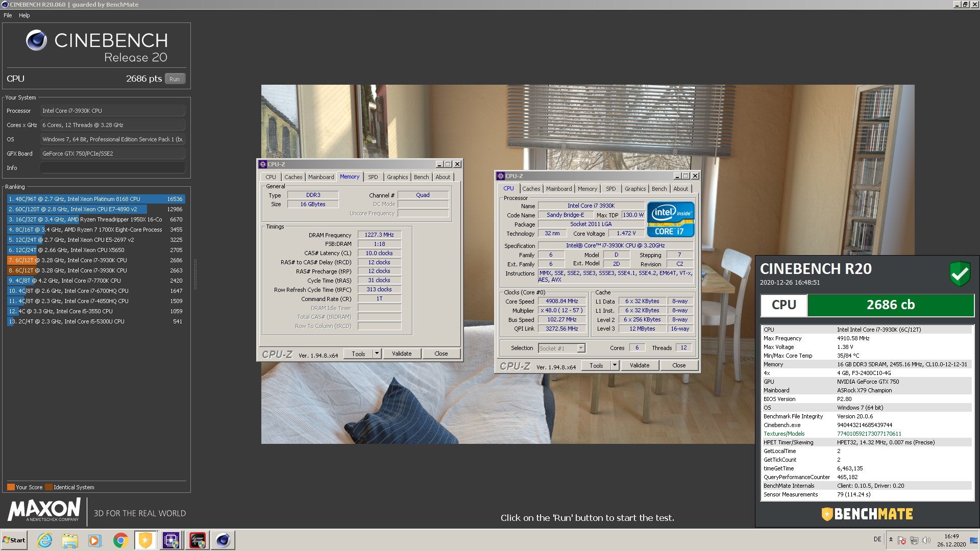Click the Show Desktop tray icon

(x=974, y=540)
